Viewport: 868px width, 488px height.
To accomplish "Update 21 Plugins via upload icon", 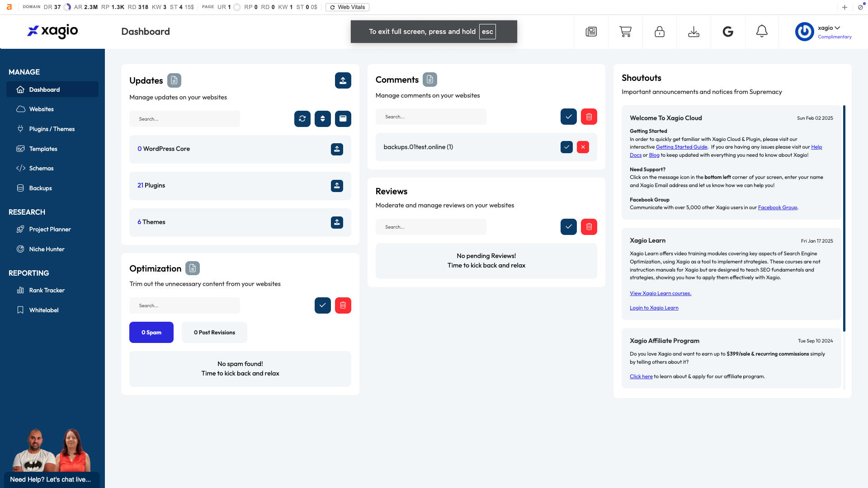I will [337, 186].
